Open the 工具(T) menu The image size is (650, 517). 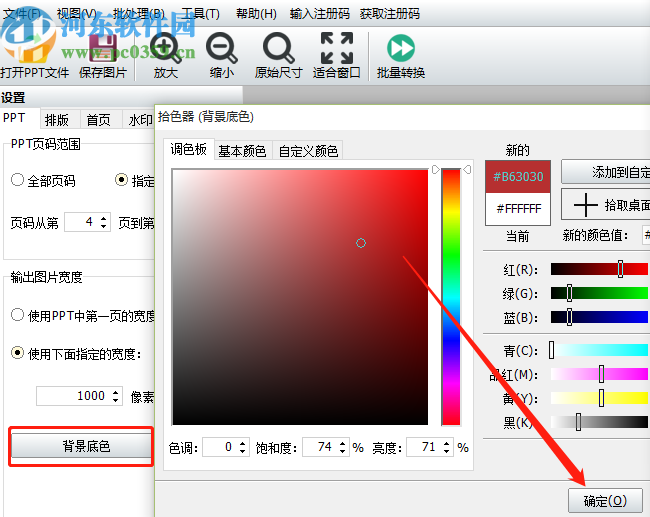tap(201, 14)
